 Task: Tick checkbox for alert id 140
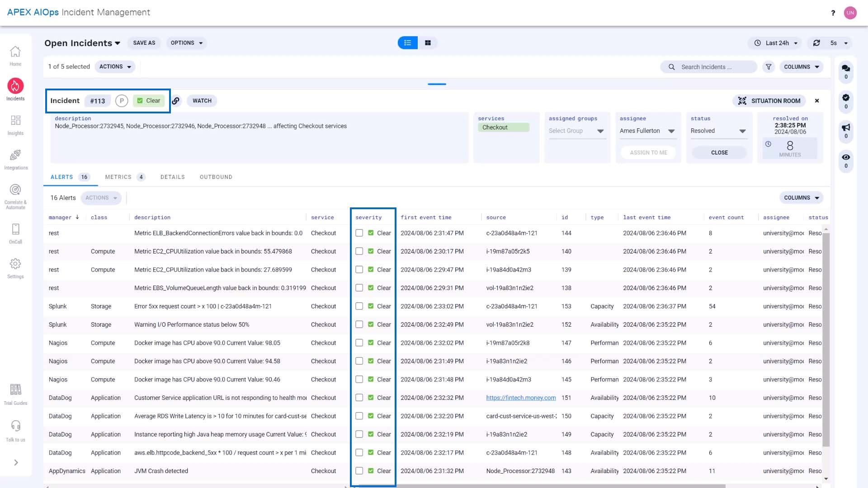[x=359, y=251]
